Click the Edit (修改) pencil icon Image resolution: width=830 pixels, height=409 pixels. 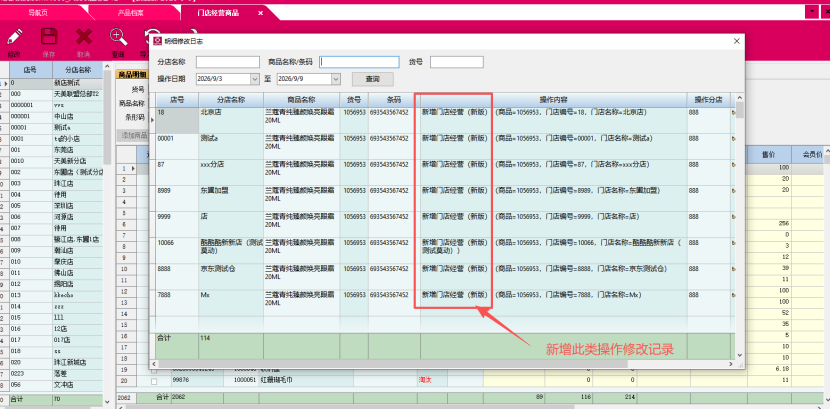15,37
